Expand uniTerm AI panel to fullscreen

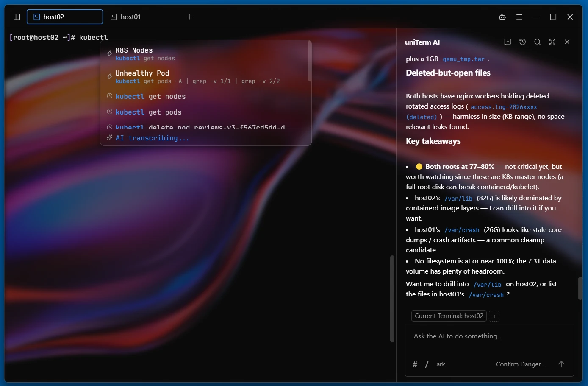click(552, 42)
